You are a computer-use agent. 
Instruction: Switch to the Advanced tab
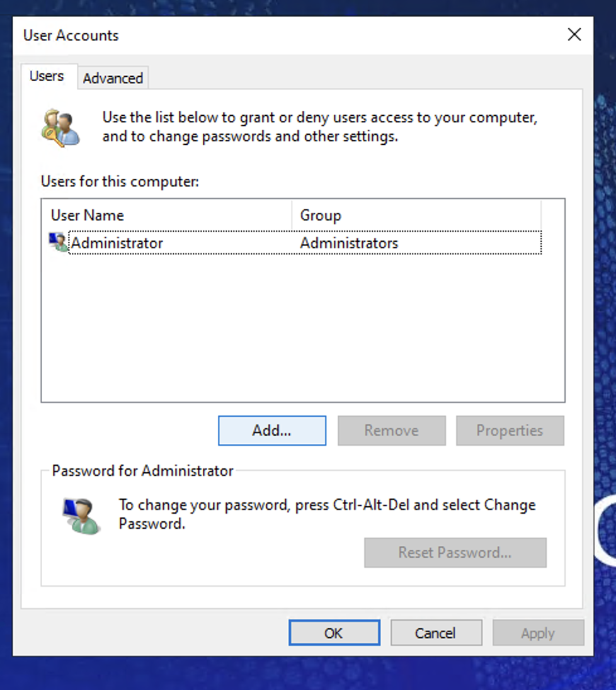pos(113,78)
